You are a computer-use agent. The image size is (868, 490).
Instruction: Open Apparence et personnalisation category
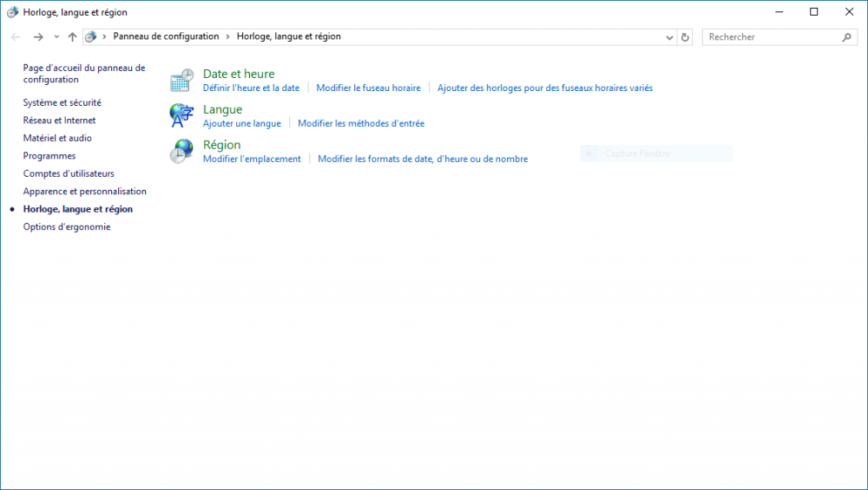[85, 191]
